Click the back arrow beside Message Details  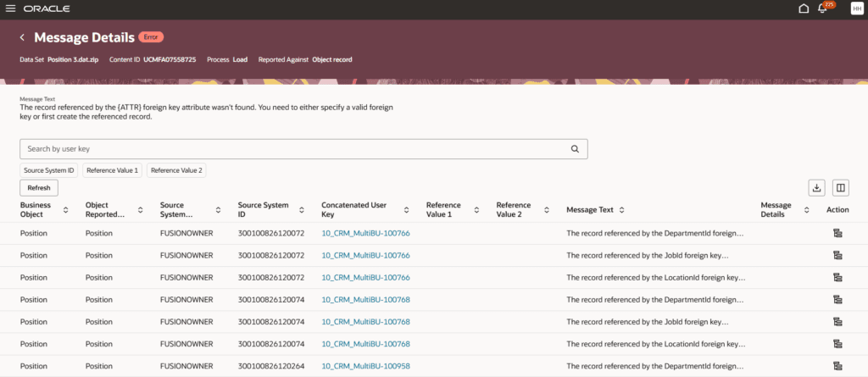point(22,37)
